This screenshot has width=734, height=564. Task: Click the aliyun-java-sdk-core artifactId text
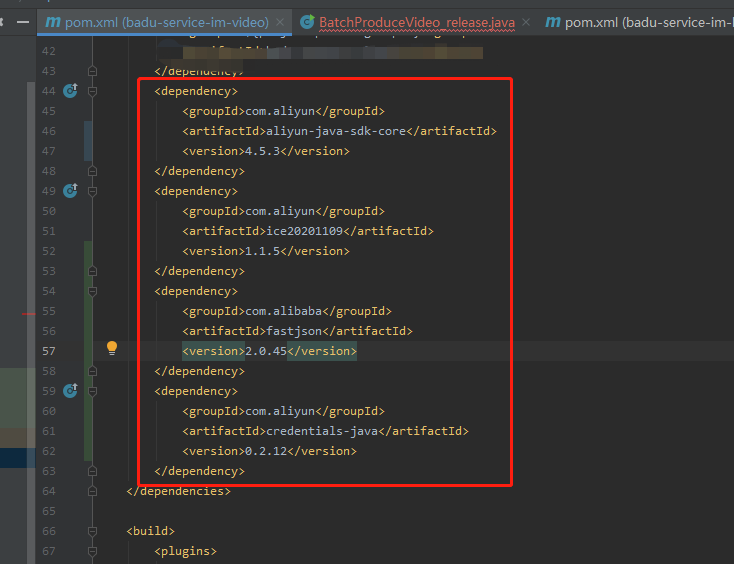tap(336, 131)
